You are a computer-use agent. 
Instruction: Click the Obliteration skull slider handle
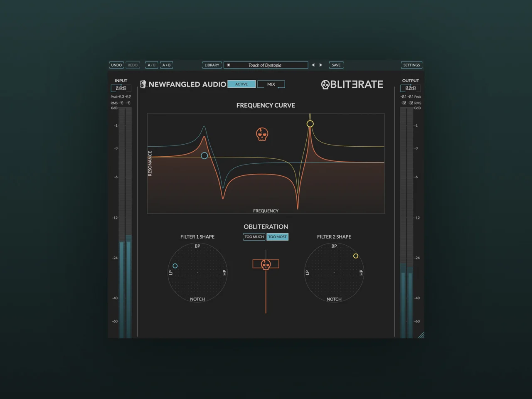[266, 264]
